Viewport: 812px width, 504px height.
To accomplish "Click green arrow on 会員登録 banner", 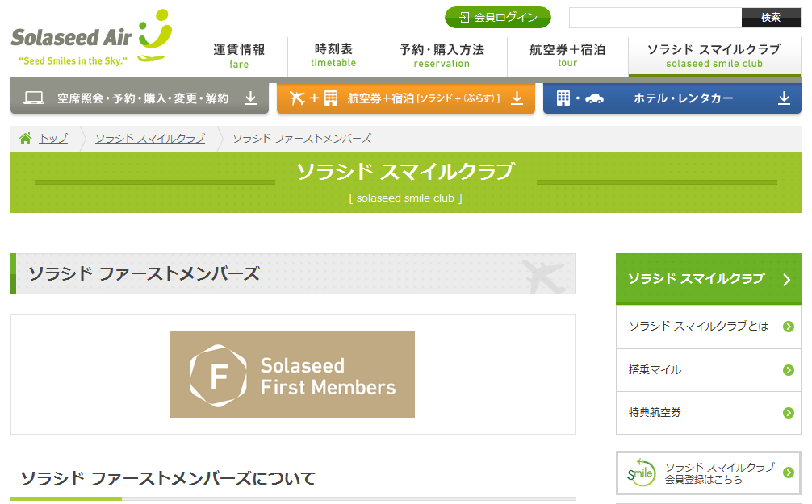I will (789, 473).
